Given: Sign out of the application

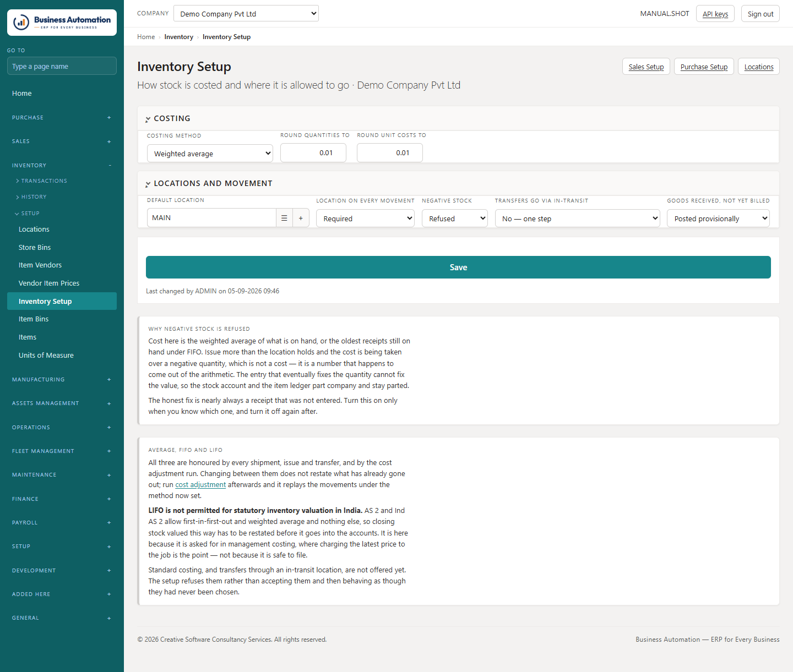Looking at the screenshot, I should coord(761,14).
